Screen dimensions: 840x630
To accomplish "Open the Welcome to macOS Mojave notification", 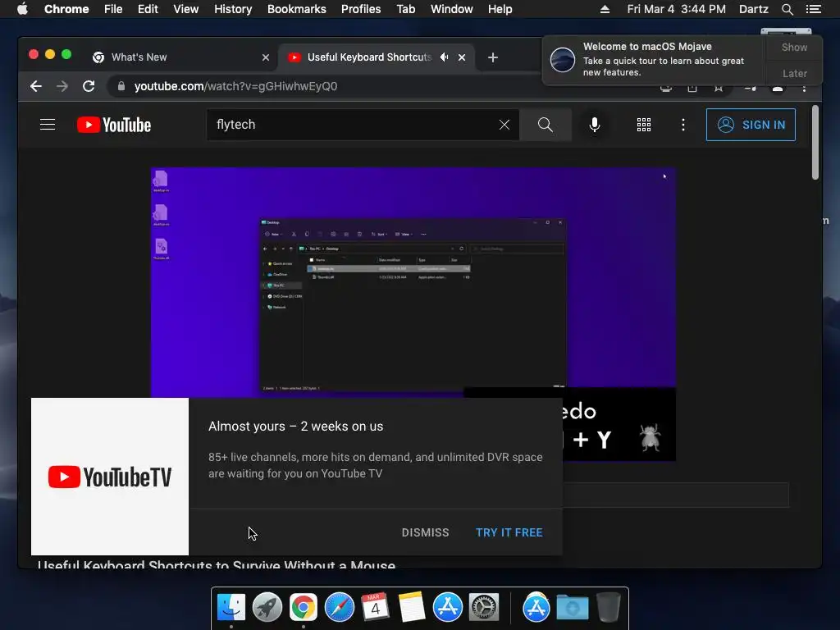I will tap(655, 59).
